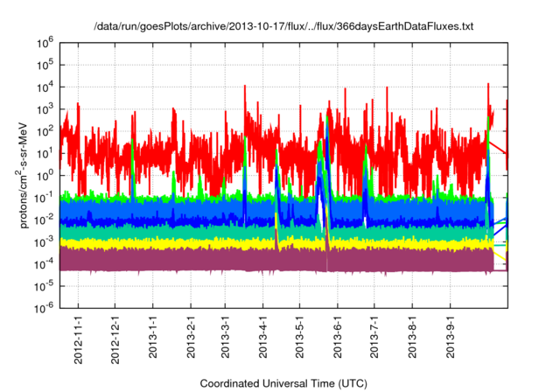Viewport: 560px width, 392px height.
Task: Click the 10^6 y-axis tick label
Action: [45, 43]
